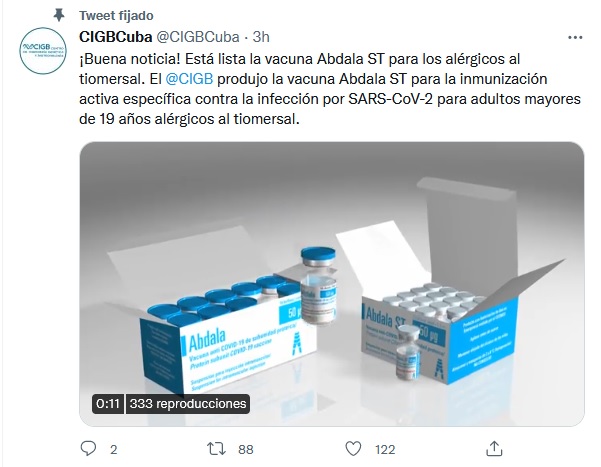Click the CIGB profile avatar
601x467 pixels.
pos(43,51)
